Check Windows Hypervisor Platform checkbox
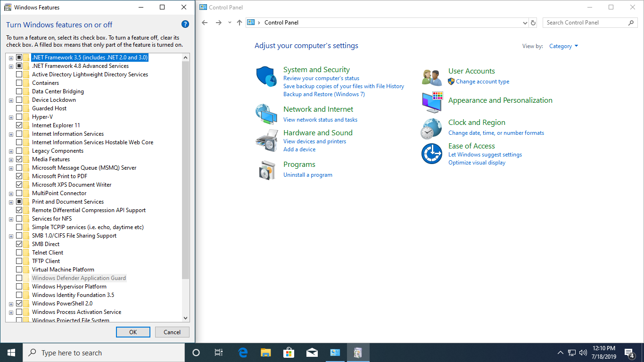This screenshot has width=644, height=362. [19, 287]
